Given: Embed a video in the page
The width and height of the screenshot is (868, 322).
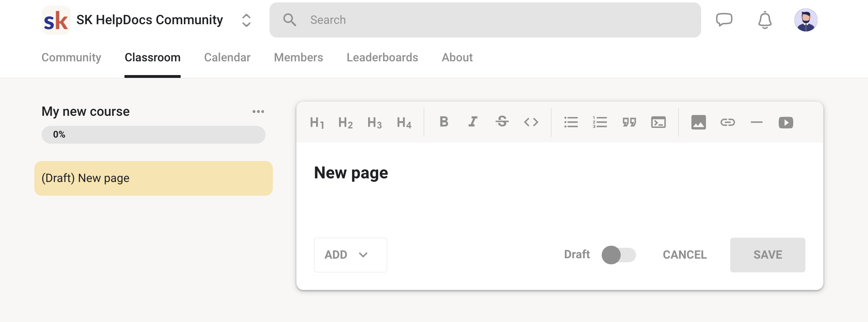Looking at the screenshot, I should pyautogui.click(x=786, y=122).
